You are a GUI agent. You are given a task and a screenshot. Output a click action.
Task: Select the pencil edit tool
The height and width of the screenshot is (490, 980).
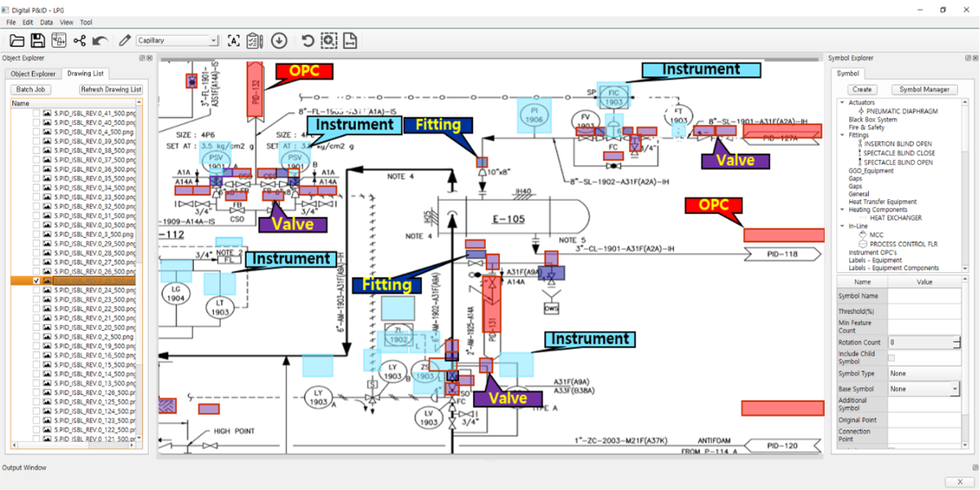point(124,41)
